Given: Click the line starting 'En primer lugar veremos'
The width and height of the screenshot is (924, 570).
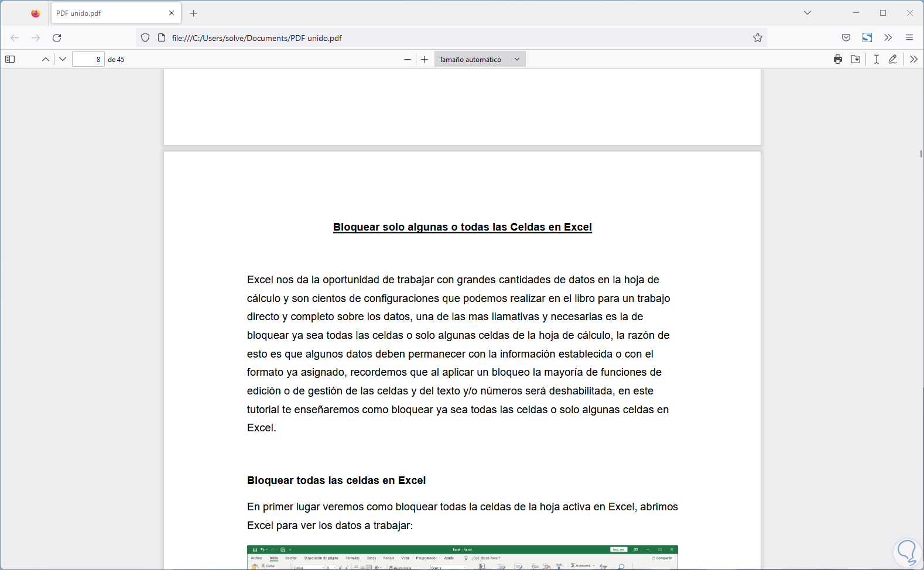Looking at the screenshot, I should (463, 507).
